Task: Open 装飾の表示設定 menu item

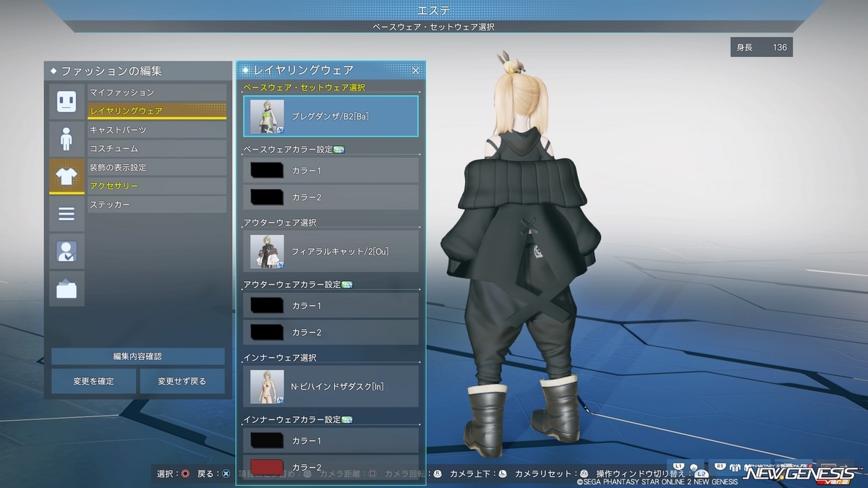Action: [157, 168]
